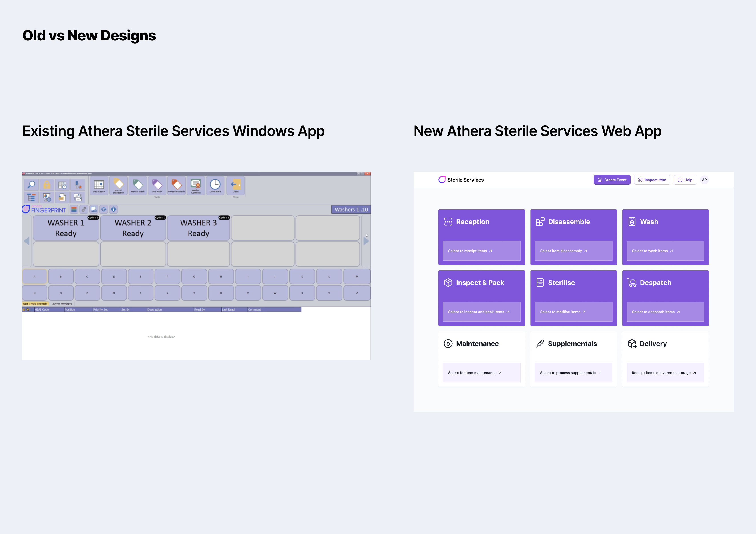Select the WASHER 2 Ready tile

pos(133,228)
